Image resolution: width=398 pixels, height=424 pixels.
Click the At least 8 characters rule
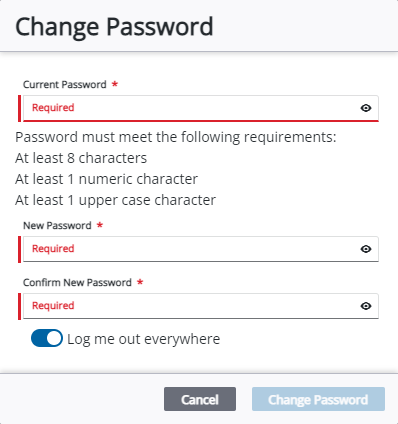tap(81, 158)
